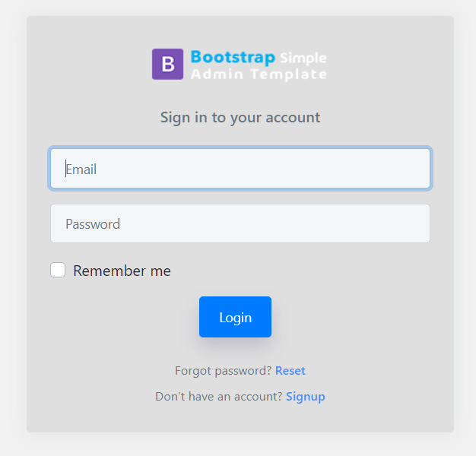Click the 'Don't have an account?' text
Screen dimensions: 476x456
click(219, 397)
